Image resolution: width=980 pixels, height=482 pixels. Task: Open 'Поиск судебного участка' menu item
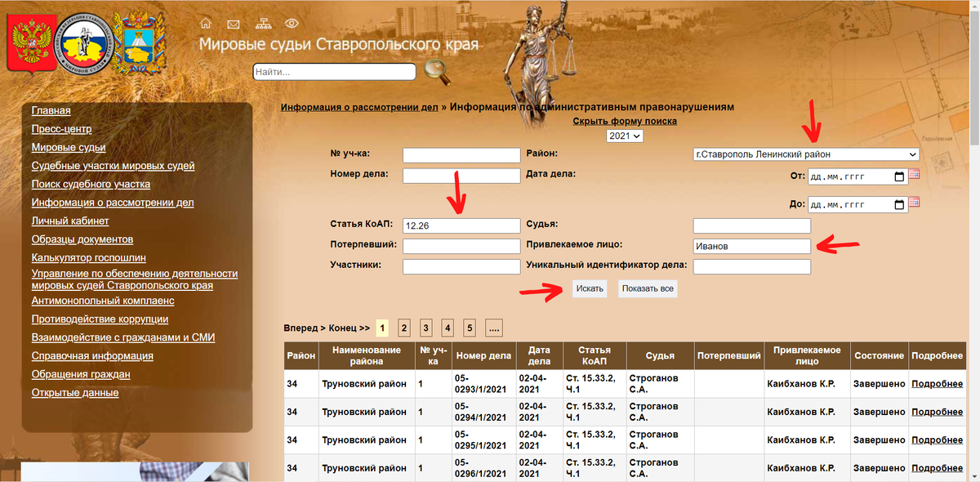(x=91, y=184)
